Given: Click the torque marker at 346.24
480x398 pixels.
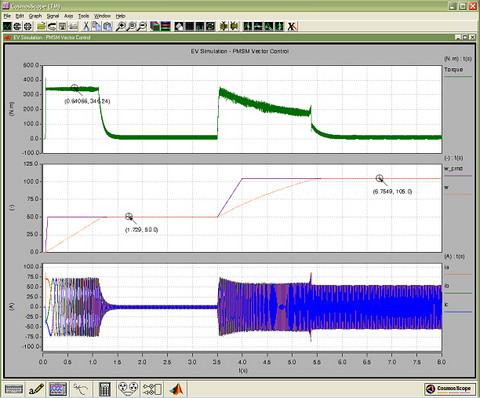Looking at the screenshot, I should pos(75,88).
